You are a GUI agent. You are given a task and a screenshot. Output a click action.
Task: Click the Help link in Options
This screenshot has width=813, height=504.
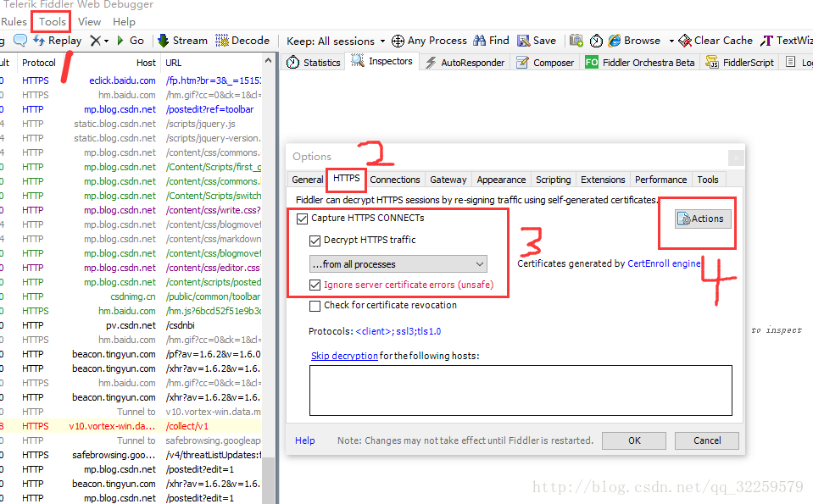pyautogui.click(x=305, y=440)
